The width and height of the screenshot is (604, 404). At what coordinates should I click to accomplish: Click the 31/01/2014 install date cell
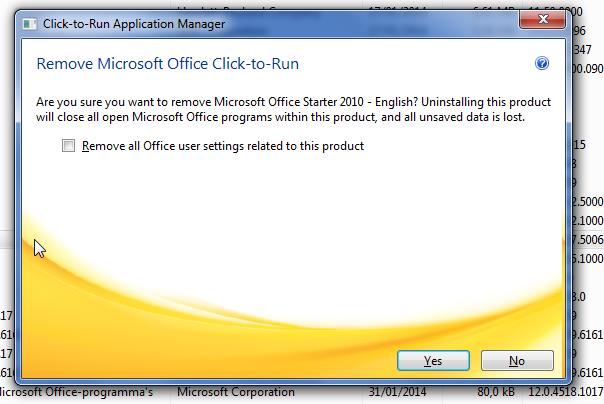pos(397,392)
